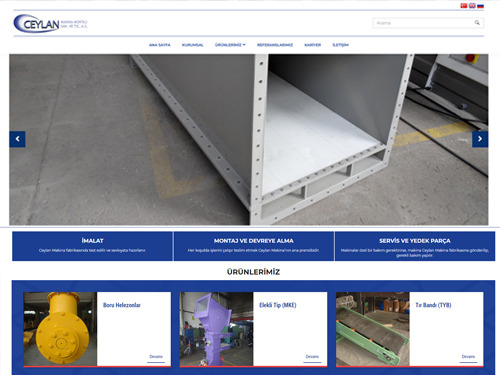Switch language using the Russian flag icon

480,6
